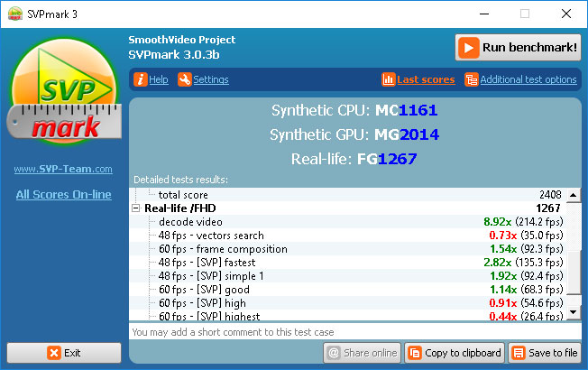Start the benchmark with Run benchmark! button
Screen dimensions: 588x370
point(518,48)
